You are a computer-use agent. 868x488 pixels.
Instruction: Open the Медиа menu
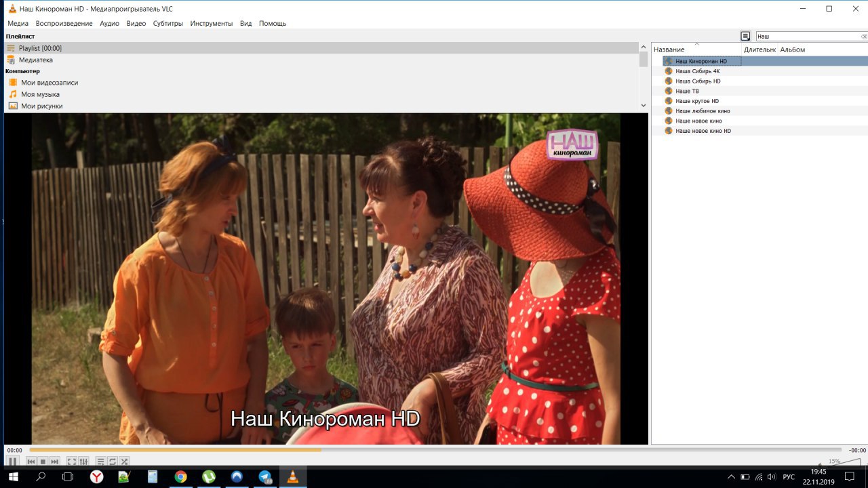pos(18,23)
